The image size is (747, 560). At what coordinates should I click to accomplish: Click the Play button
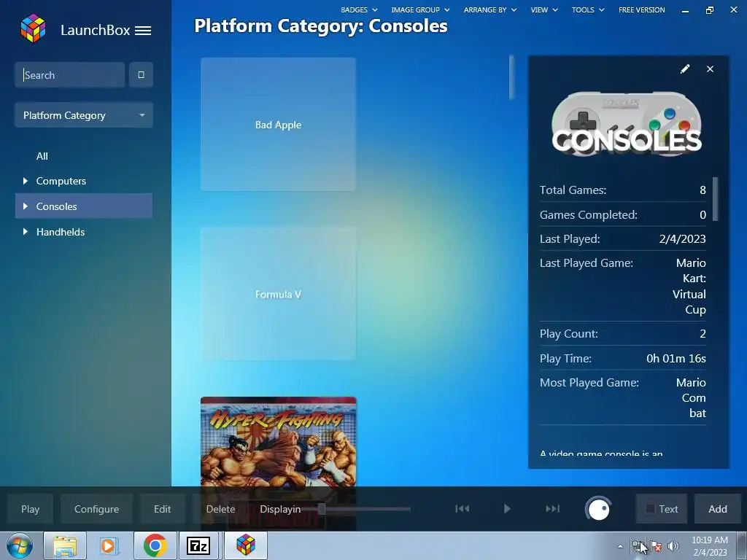click(30, 509)
